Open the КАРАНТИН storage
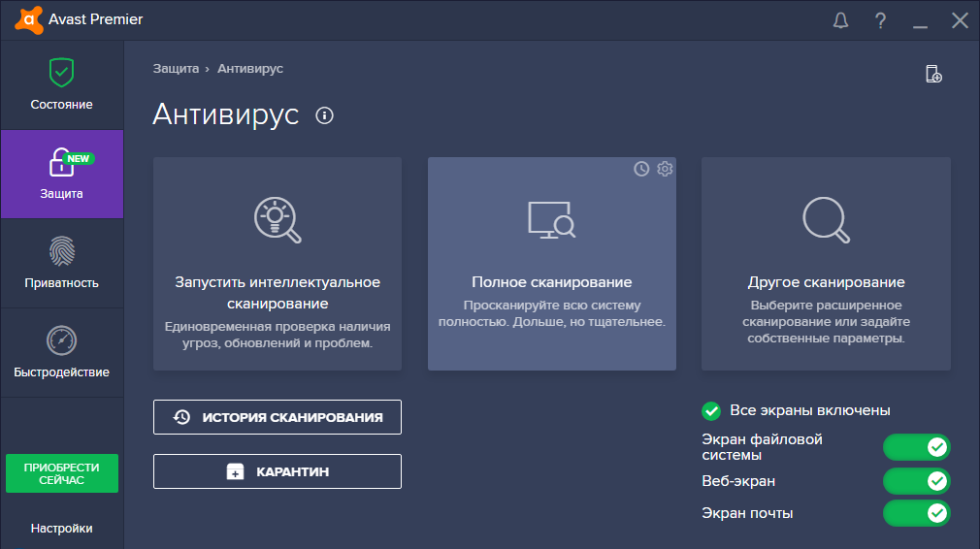This screenshot has width=980, height=549. point(278,471)
